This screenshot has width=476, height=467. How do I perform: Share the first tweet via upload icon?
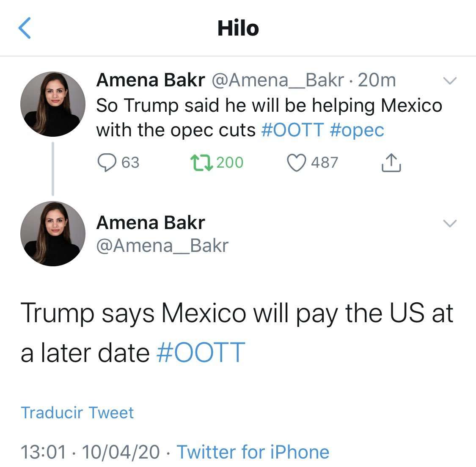pyautogui.click(x=391, y=163)
